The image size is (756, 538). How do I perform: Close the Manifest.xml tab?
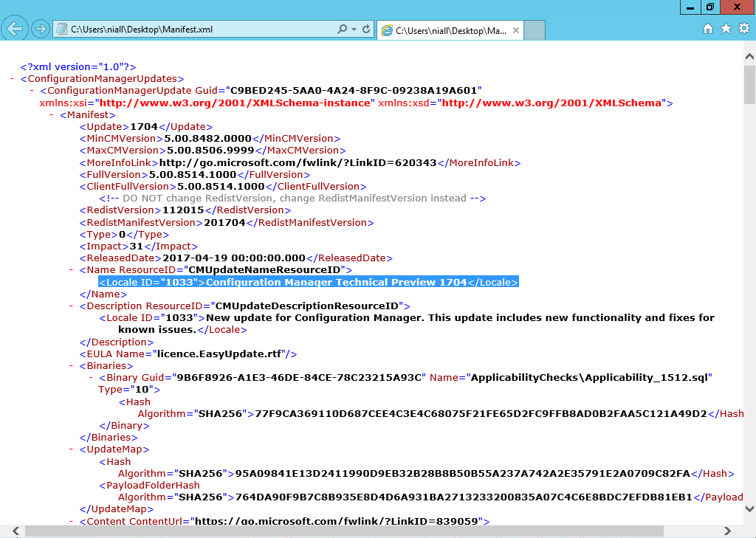click(516, 30)
